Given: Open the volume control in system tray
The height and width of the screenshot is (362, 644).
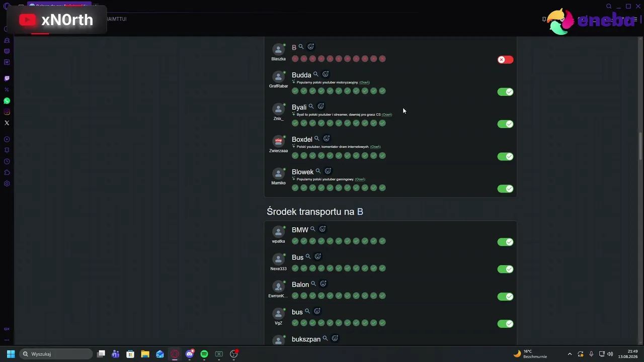Looking at the screenshot, I should click(610, 354).
